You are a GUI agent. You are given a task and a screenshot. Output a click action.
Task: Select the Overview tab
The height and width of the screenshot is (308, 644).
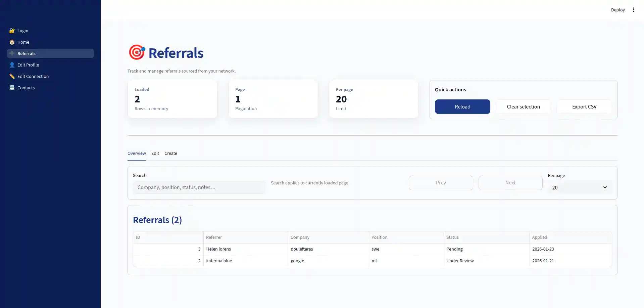point(137,153)
